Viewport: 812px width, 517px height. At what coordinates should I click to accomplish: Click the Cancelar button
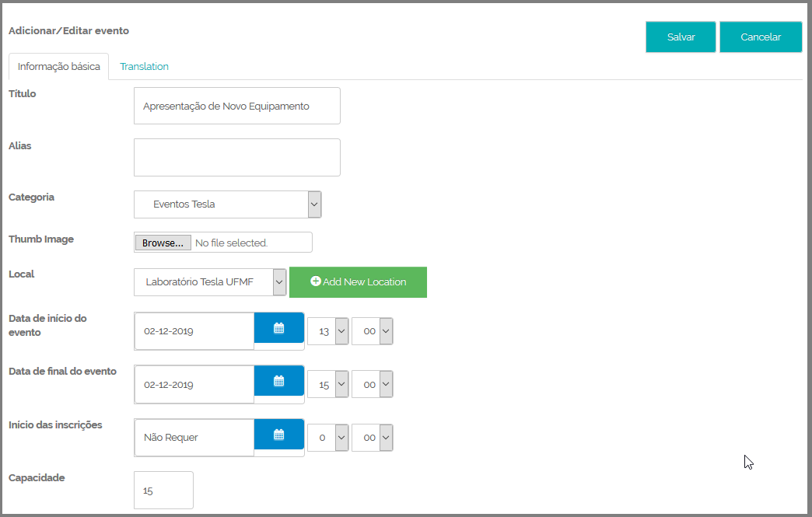pos(761,37)
